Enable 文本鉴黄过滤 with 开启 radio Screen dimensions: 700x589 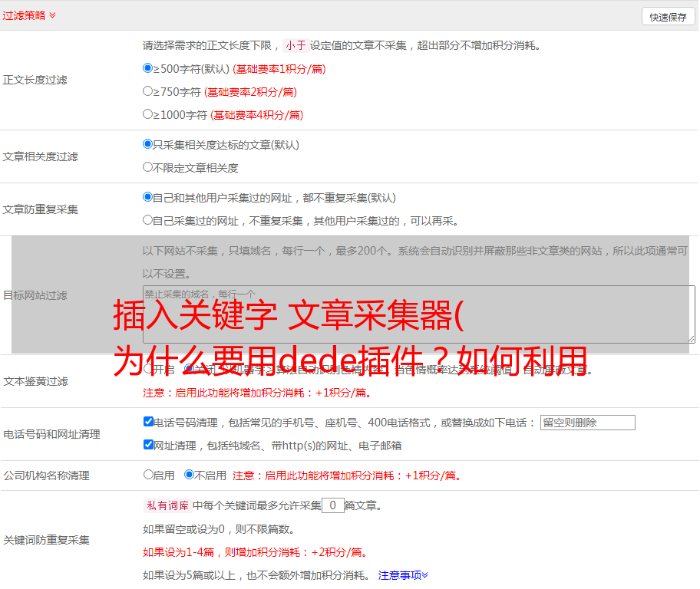[148, 369]
